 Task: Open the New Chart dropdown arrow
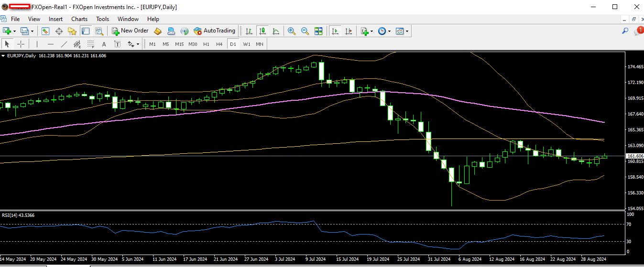15,31
